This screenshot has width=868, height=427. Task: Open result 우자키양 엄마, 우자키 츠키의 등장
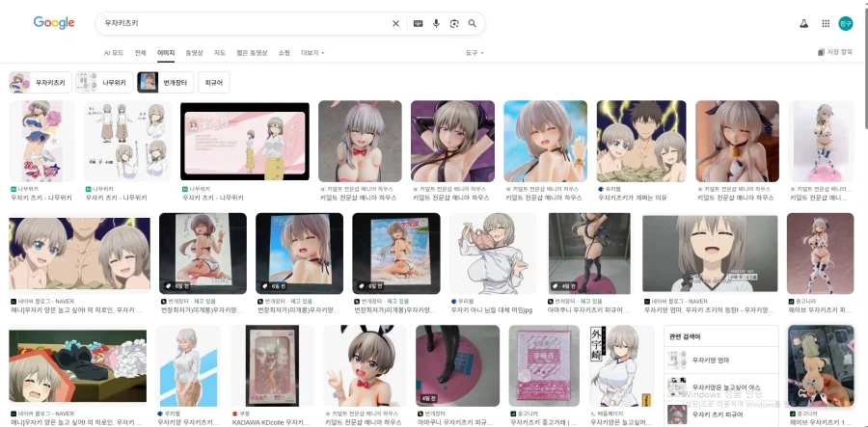pyautogui.click(x=709, y=310)
